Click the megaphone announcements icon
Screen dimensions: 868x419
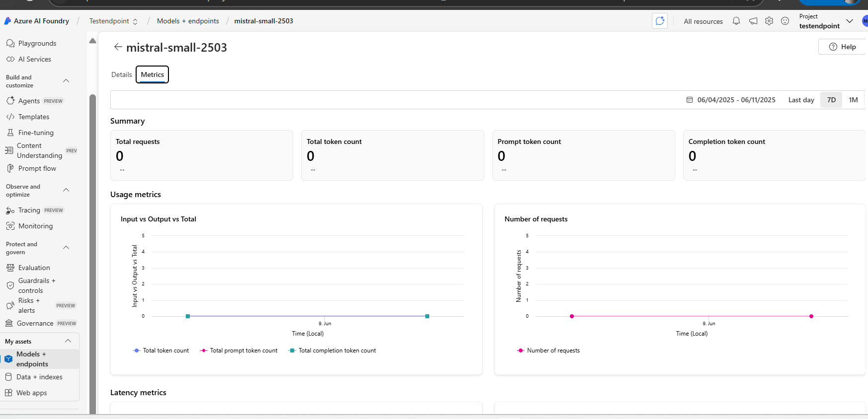(x=753, y=21)
